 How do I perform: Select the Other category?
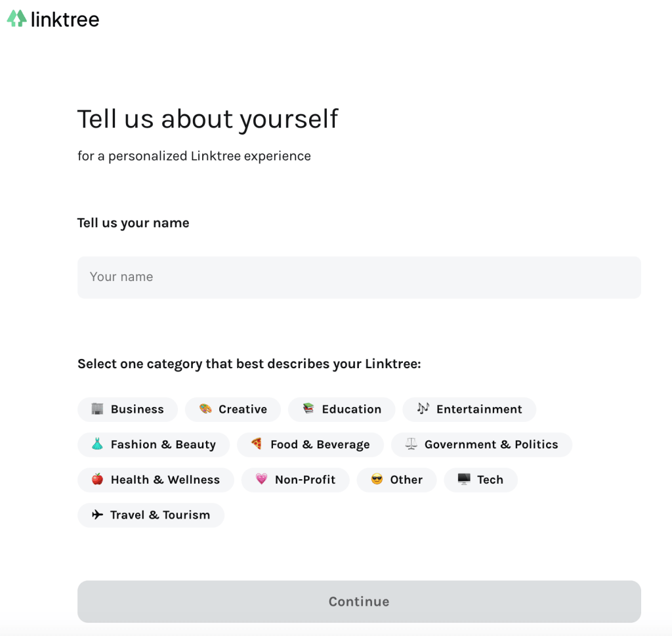[396, 480]
